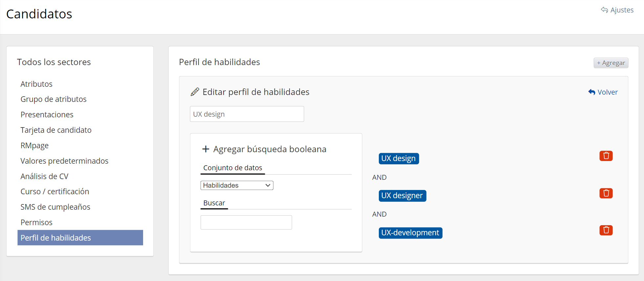
Task: Open Atributos in the sidebar
Action: (x=36, y=84)
